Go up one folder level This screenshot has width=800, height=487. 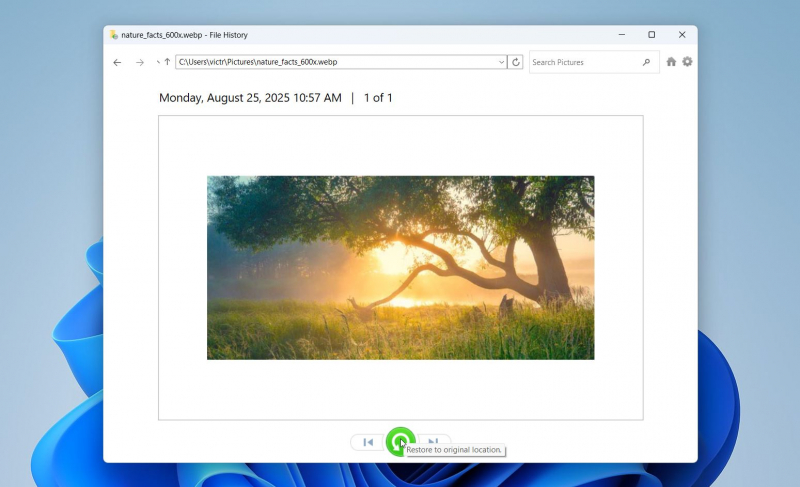coord(167,62)
